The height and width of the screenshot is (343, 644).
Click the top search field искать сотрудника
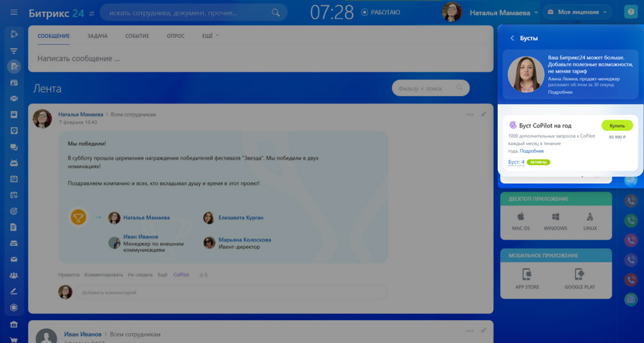(x=193, y=12)
